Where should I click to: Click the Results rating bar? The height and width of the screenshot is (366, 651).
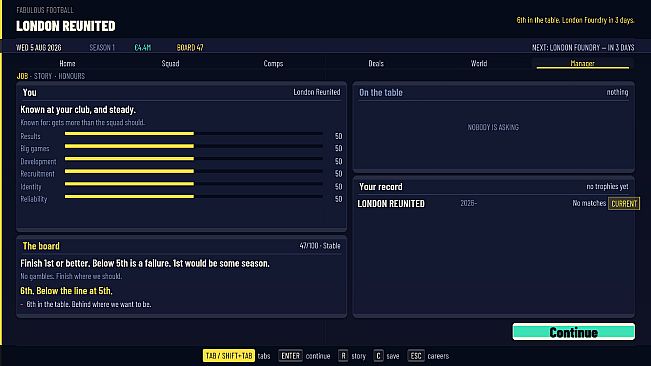coord(194,134)
